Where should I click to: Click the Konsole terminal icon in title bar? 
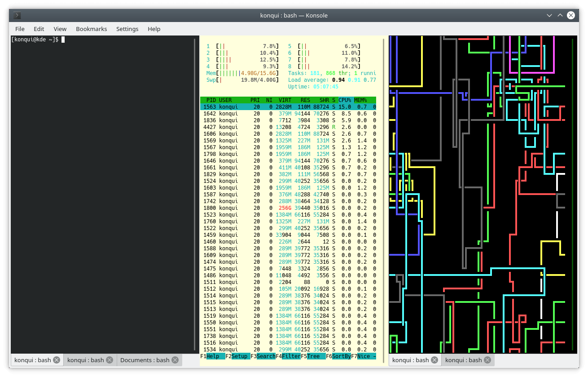pyautogui.click(x=17, y=15)
